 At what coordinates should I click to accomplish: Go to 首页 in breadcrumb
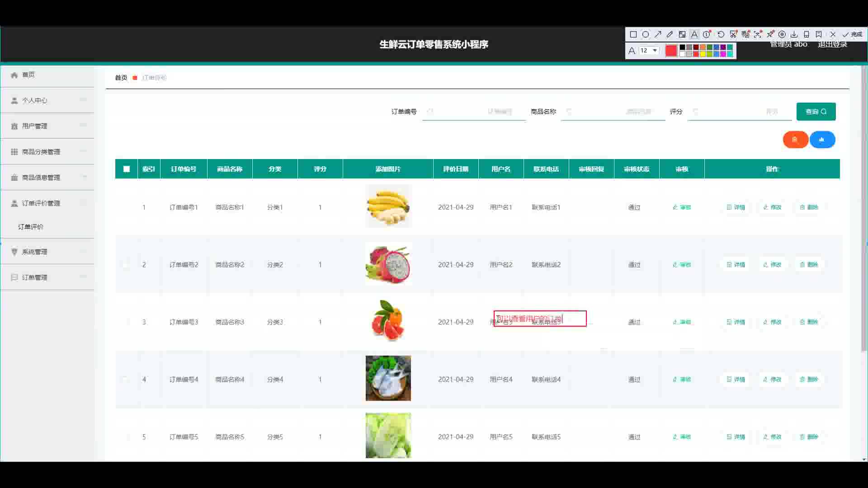(x=121, y=78)
